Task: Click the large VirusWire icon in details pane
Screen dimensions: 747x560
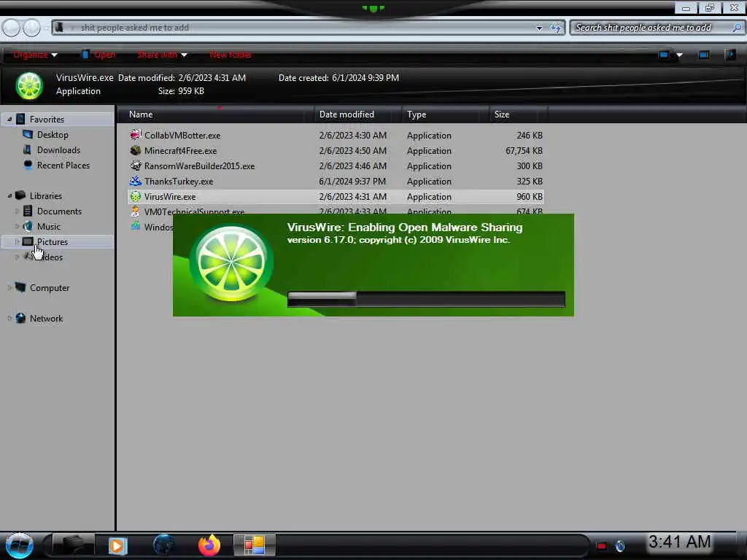Action: pyautogui.click(x=29, y=86)
